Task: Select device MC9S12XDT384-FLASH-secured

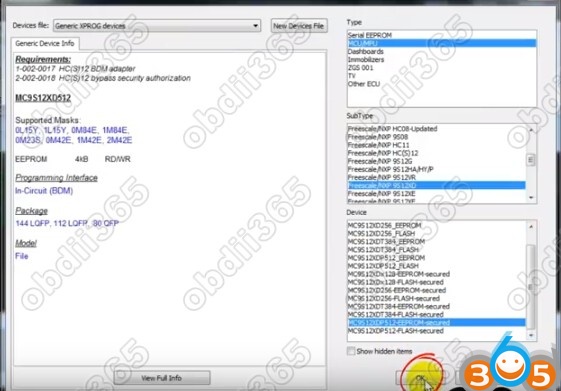Action: (x=436, y=314)
